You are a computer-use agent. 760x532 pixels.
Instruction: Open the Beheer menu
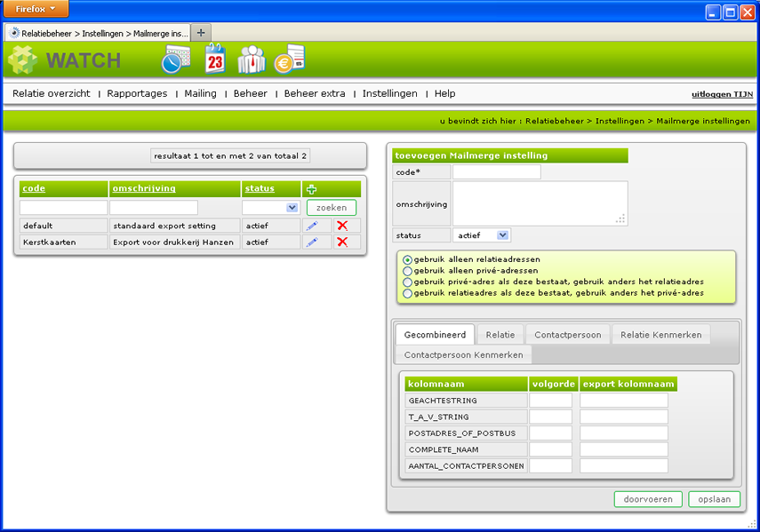click(x=250, y=93)
